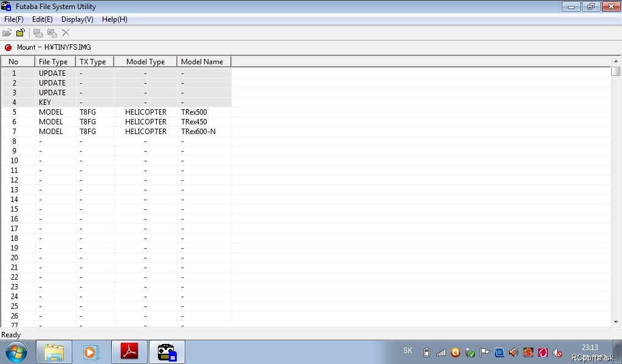Viewport: 622px width, 364px height.
Task: Click the Futaba app icon in title bar
Action: (x=6, y=6)
